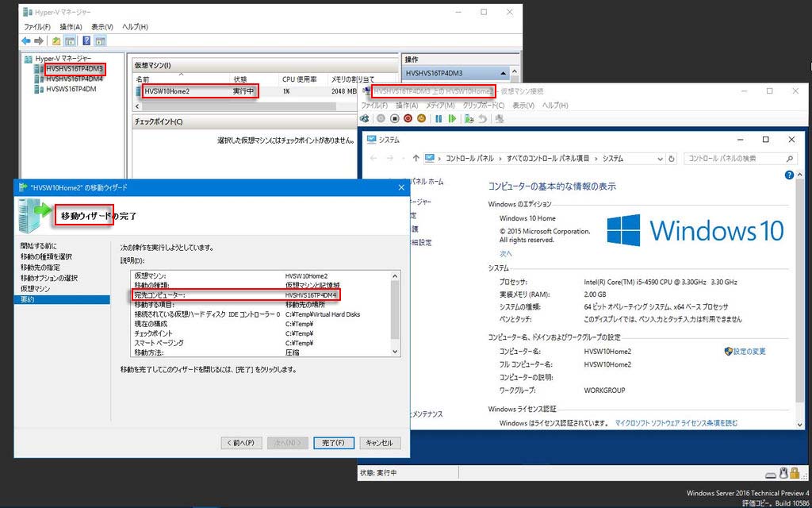This screenshot has width=812, height=508.
Task: Click the up arrow in System window navigation
Action: coord(416,158)
